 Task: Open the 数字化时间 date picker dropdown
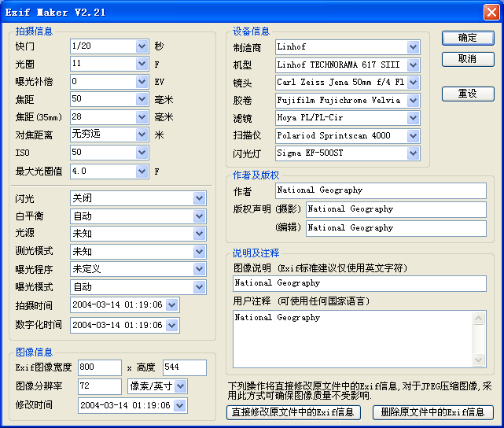click(172, 326)
